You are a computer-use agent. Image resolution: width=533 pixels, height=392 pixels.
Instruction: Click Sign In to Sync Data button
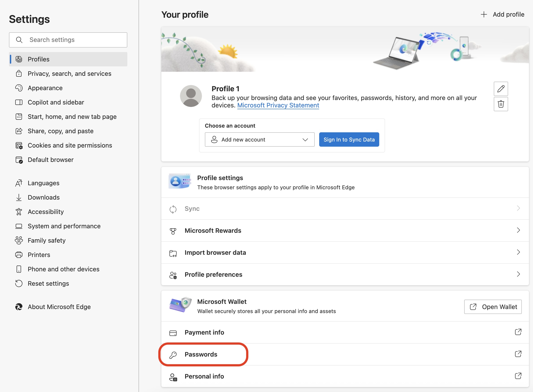click(349, 139)
